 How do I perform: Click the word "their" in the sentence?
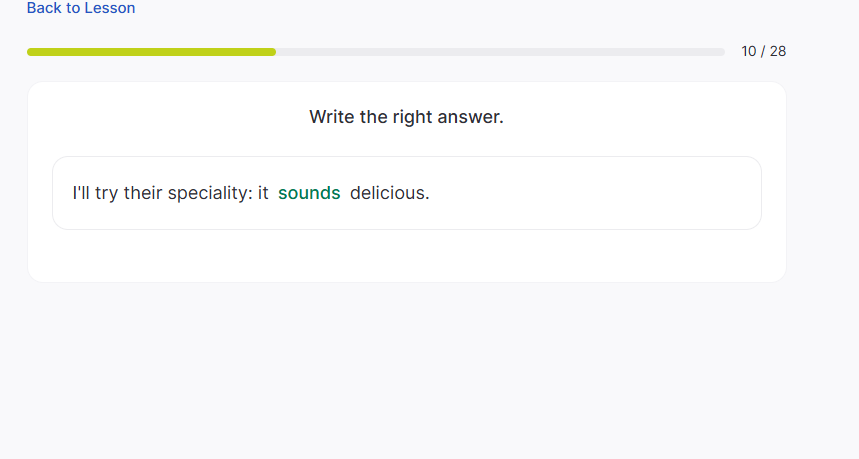pyautogui.click(x=143, y=193)
